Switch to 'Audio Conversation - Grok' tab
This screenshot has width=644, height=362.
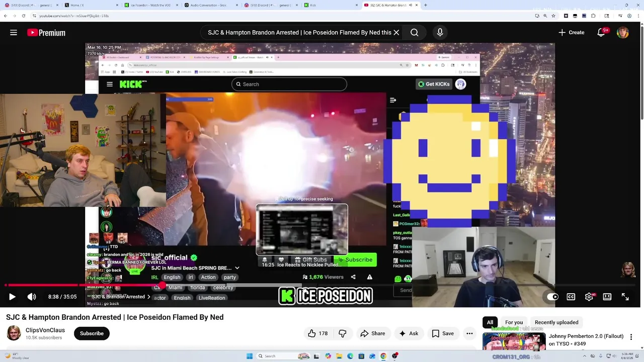pos(211,5)
